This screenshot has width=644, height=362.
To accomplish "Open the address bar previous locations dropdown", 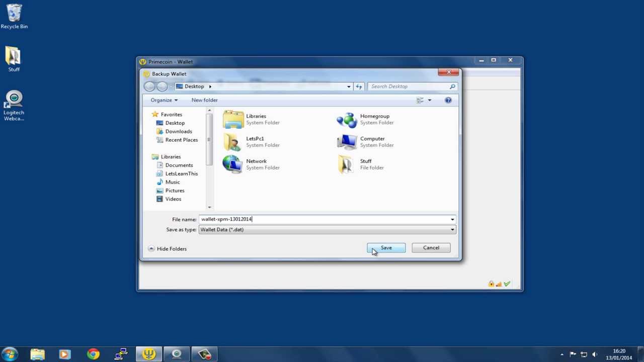I will coord(349,86).
